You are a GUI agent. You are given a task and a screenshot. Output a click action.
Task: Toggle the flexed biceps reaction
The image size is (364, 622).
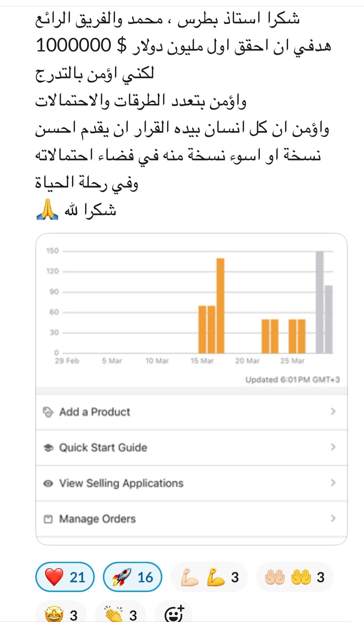(x=209, y=577)
